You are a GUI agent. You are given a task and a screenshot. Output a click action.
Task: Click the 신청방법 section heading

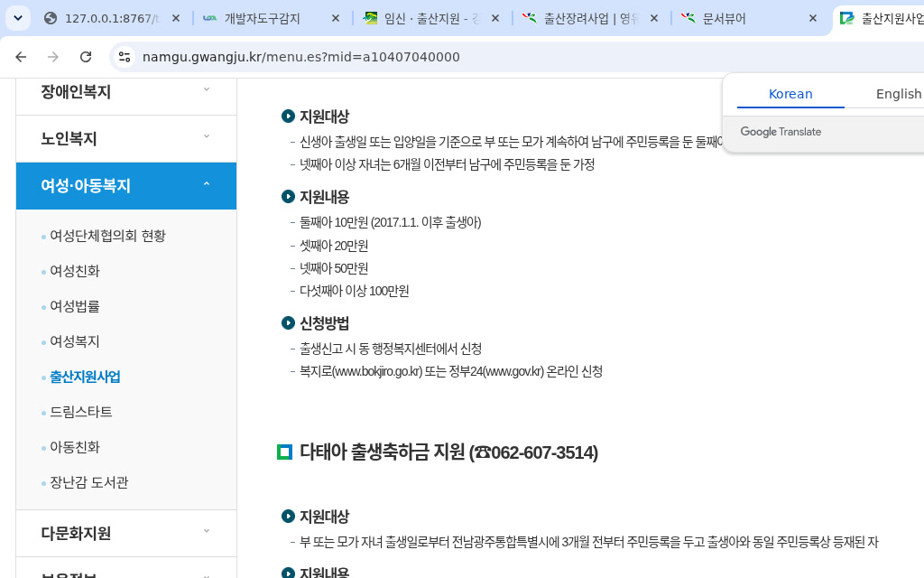coord(324,323)
